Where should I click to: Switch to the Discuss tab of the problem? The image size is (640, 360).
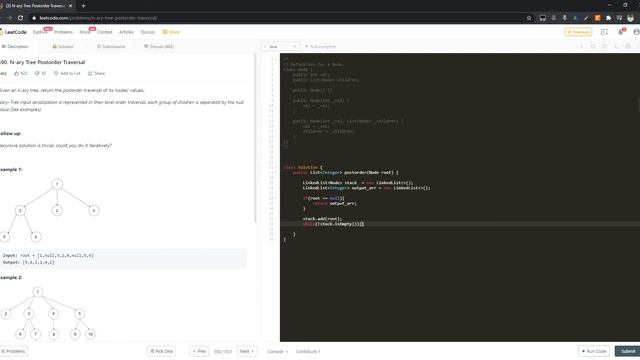159,47
